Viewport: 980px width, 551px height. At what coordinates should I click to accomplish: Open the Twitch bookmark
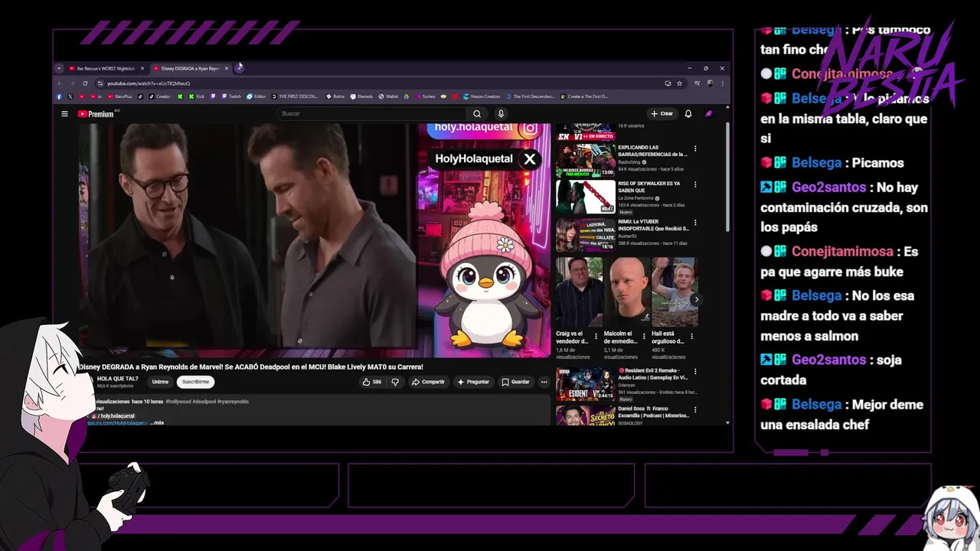click(231, 96)
